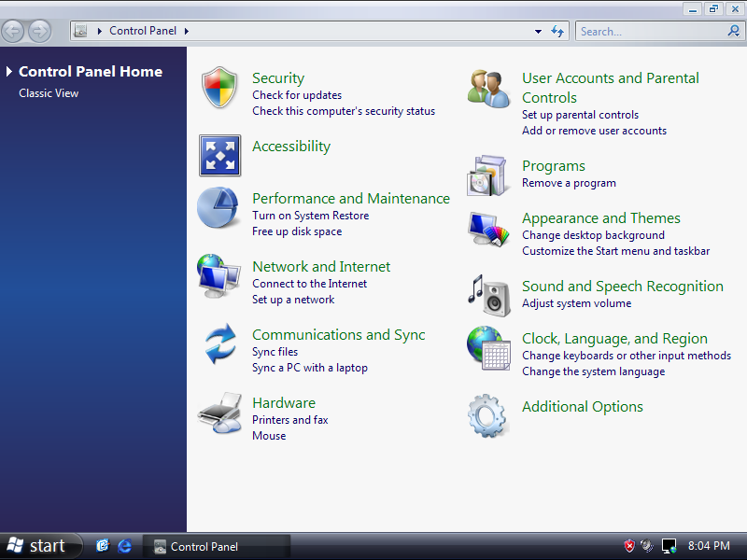This screenshot has height=560, width=747.
Task: Click the Hardware printer icon
Action: [219, 413]
